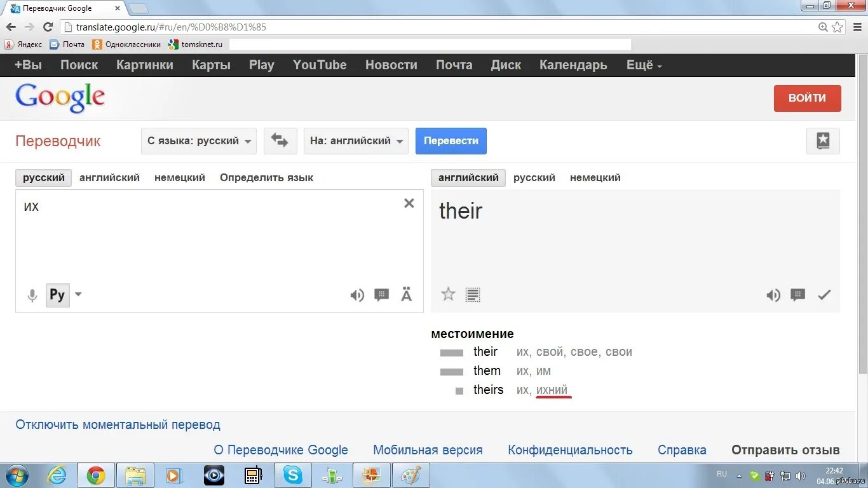Save the translation with the star icon
This screenshot has width=868, height=488.
click(449, 294)
